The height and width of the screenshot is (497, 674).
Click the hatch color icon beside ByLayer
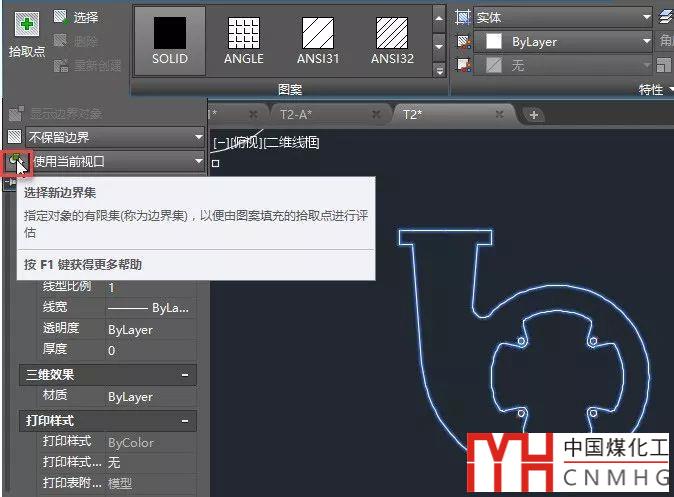coord(463,42)
